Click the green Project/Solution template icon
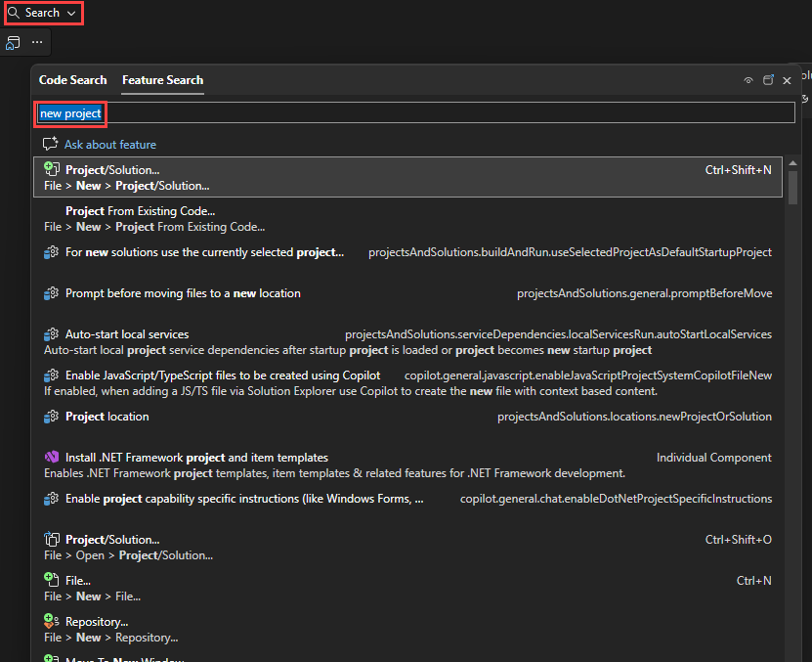The image size is (812, 662). [50, 168]
